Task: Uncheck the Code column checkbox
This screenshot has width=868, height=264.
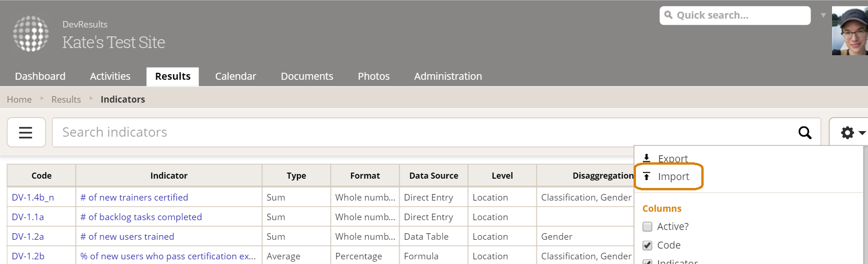Action: point(647,245)
